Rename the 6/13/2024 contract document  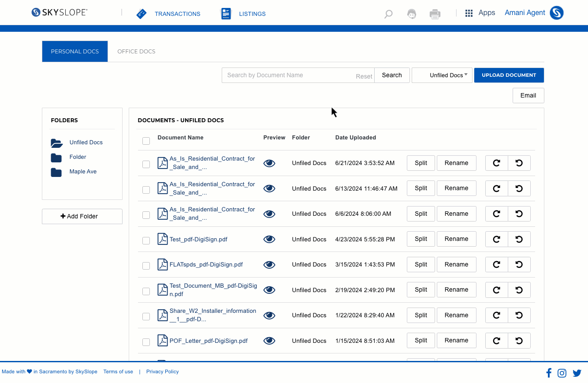(456, 188)
